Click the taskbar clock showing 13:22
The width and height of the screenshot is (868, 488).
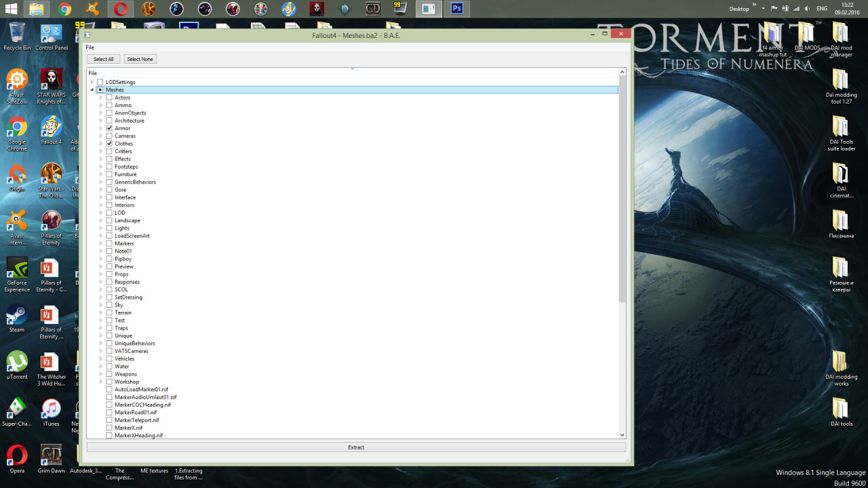coord(848,9)
